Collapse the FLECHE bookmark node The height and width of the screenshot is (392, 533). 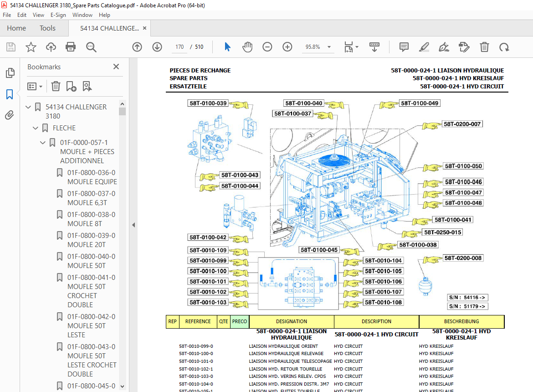tap(36, 128)
